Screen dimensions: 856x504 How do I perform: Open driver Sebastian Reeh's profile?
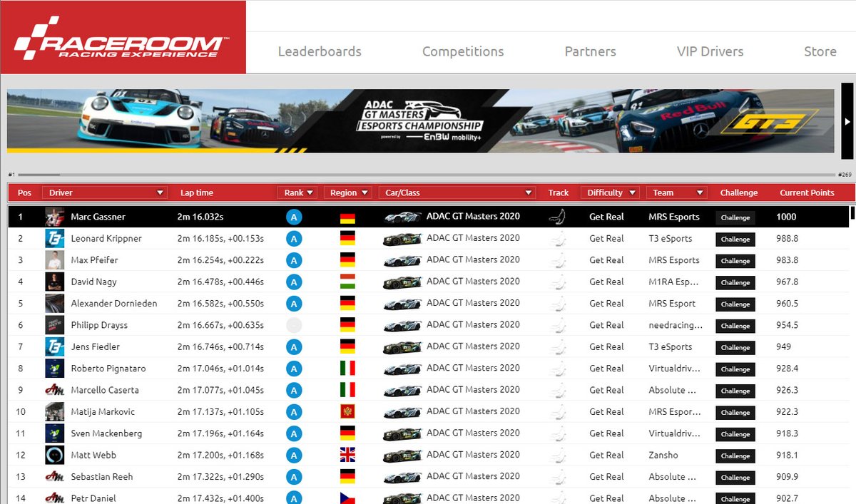(x=102, y=477)
